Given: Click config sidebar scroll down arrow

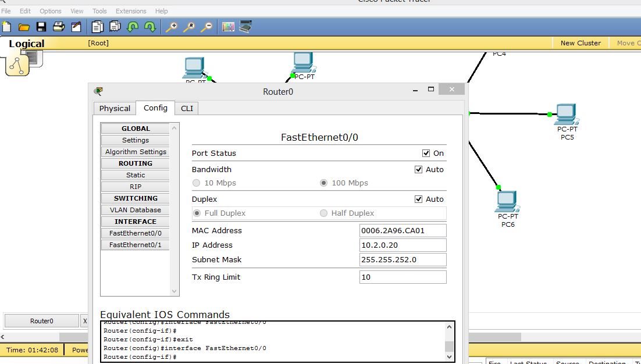Looking at the screenshot, I should (x=175, y=291).
